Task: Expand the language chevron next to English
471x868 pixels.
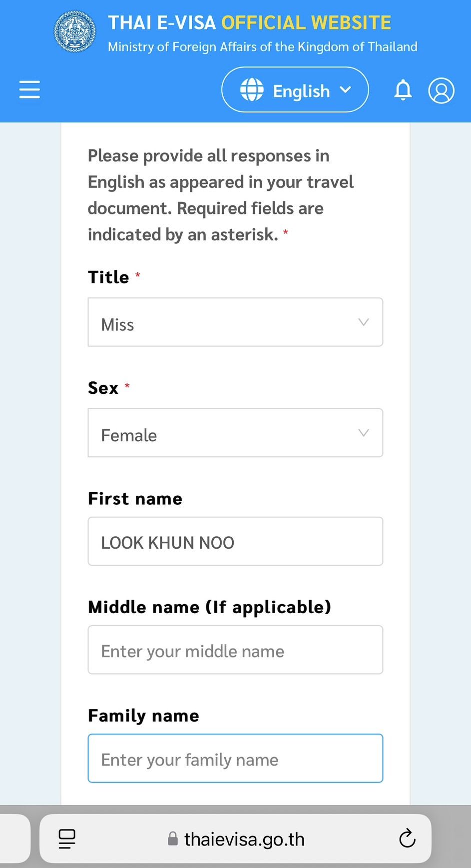Action: coord(345,90)
